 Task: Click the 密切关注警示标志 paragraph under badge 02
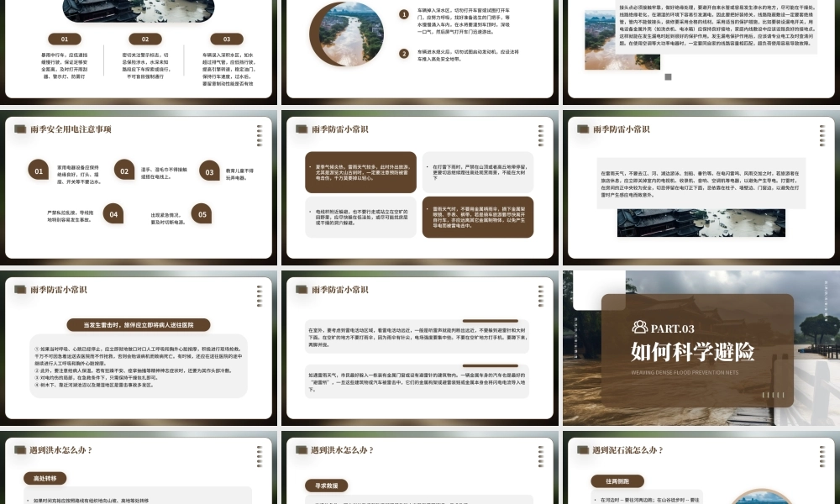pyautogui.click(x=145, y=66)
